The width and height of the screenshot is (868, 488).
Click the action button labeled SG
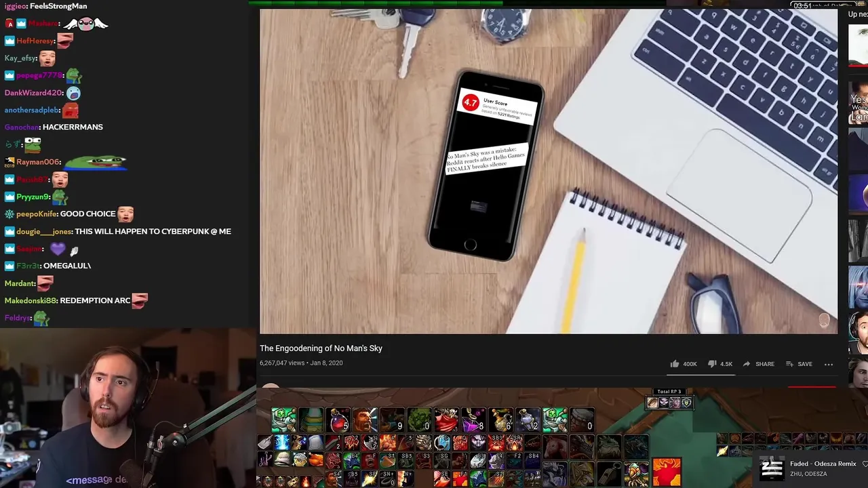click(x=442, y=460)
